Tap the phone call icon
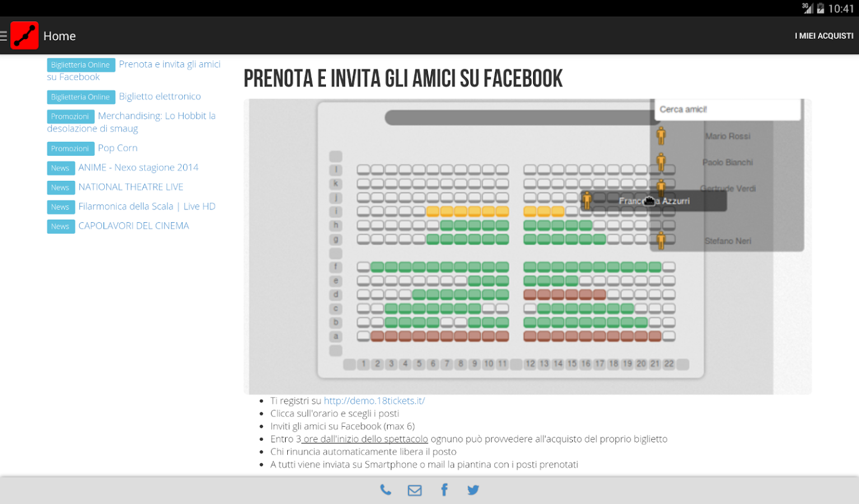Screen dimensions: 859x504 (386, 490)
